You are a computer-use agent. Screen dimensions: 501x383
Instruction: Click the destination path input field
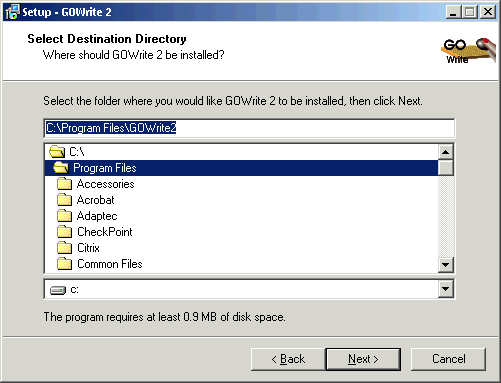point(249,128)
